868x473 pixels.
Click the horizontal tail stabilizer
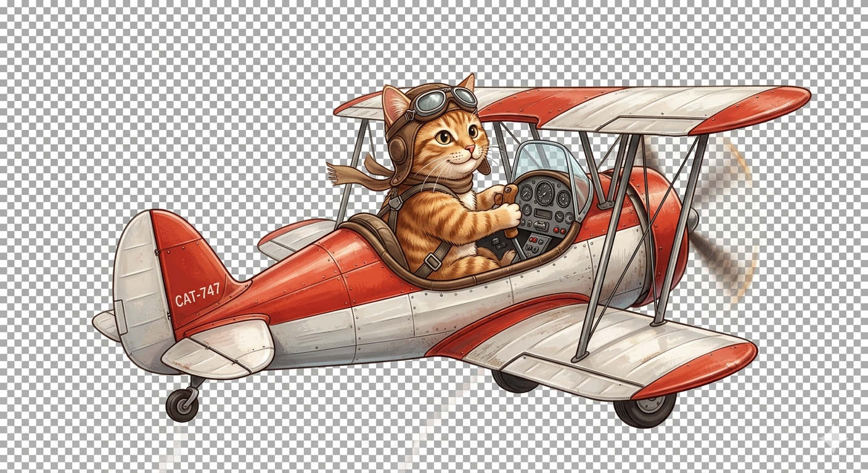pyautogui.click(x=219, y=347)
